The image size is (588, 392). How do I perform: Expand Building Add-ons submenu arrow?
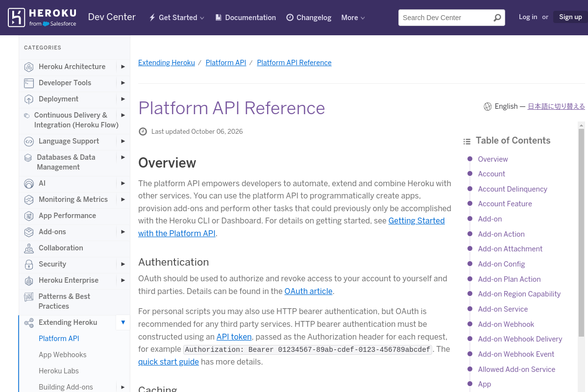(x=123, y=387)
